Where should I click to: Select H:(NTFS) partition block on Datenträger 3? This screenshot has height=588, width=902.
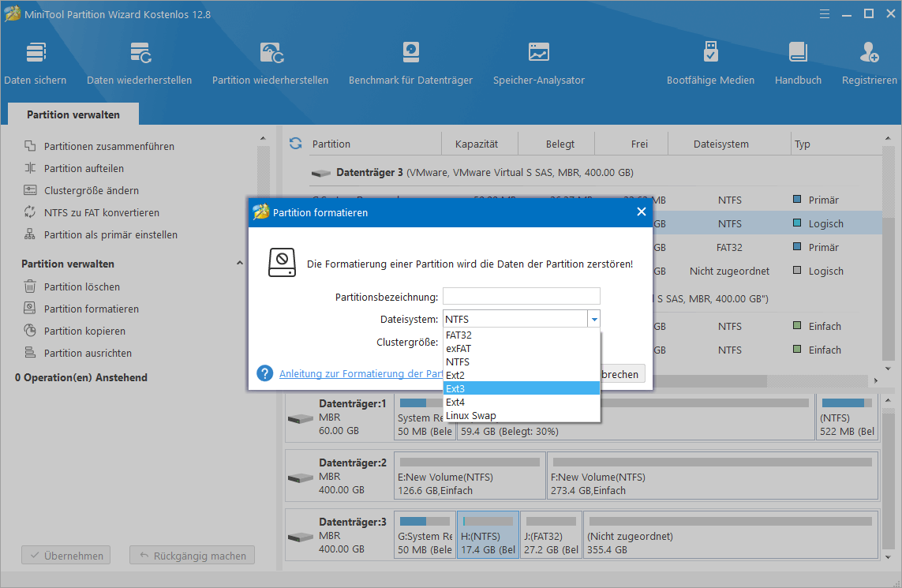click(x=488, y=535)
